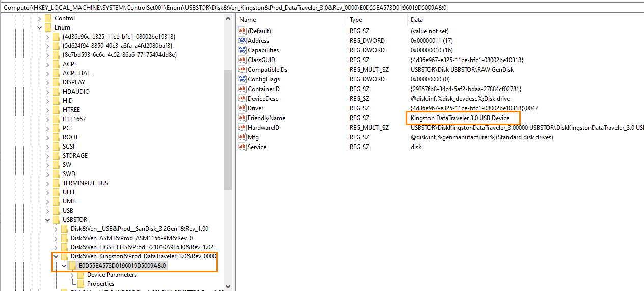644x291 pixels.
Task: Click the DISPLAY key folder icon
Action: (56, 82)
